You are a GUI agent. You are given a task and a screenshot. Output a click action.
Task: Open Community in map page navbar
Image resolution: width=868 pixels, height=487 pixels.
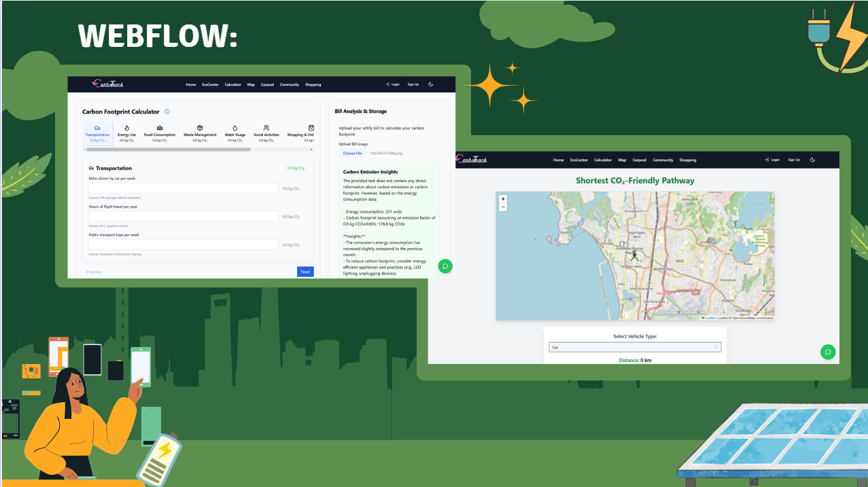coord(663,160)
